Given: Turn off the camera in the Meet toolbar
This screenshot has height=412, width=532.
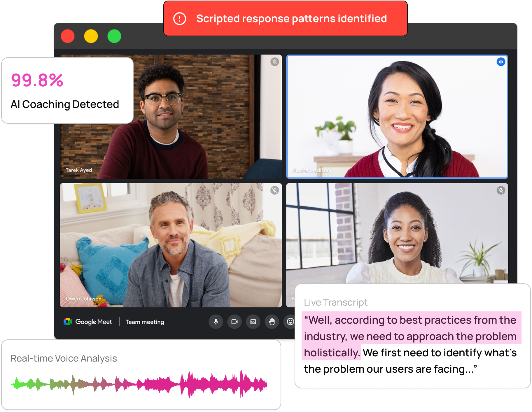Looking at the screenshot, I should click(235, 322).
